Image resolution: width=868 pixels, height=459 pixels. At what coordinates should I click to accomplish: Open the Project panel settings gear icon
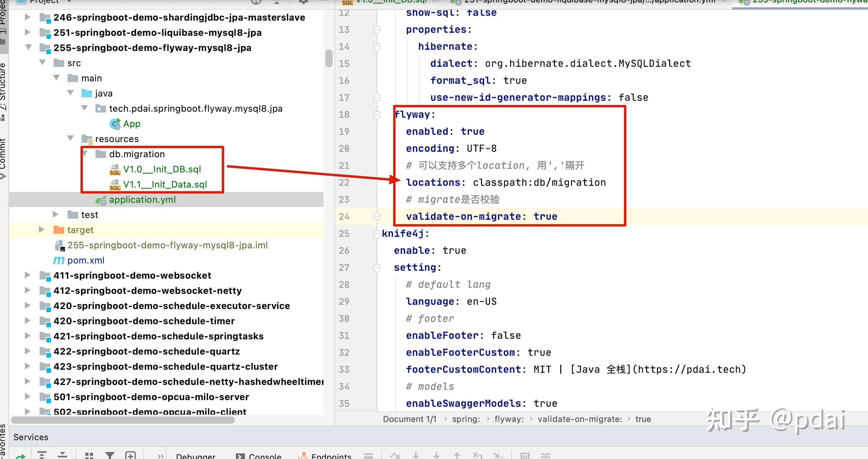[x=303, y=2]
